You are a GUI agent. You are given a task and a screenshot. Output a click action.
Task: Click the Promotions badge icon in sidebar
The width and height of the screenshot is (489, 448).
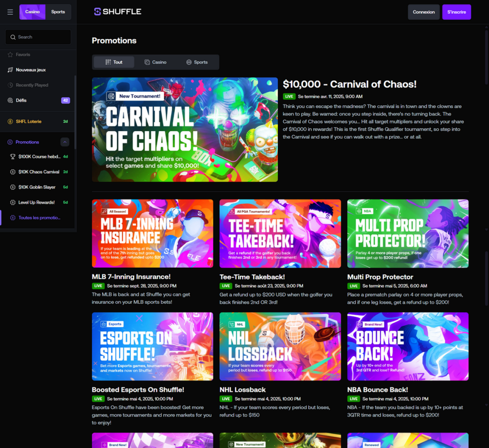[x=10, y=142]
